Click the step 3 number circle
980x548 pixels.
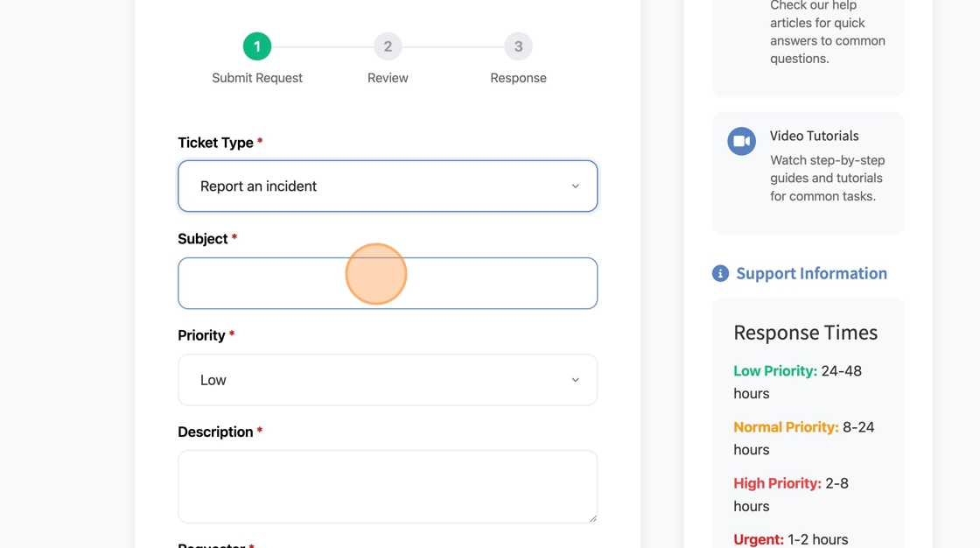[518, 46]
